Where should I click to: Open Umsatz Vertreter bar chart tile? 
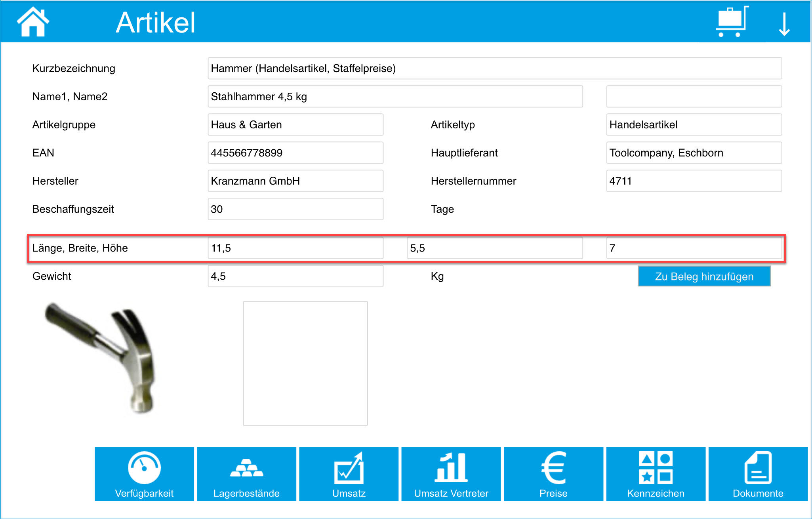pos(451,473)
